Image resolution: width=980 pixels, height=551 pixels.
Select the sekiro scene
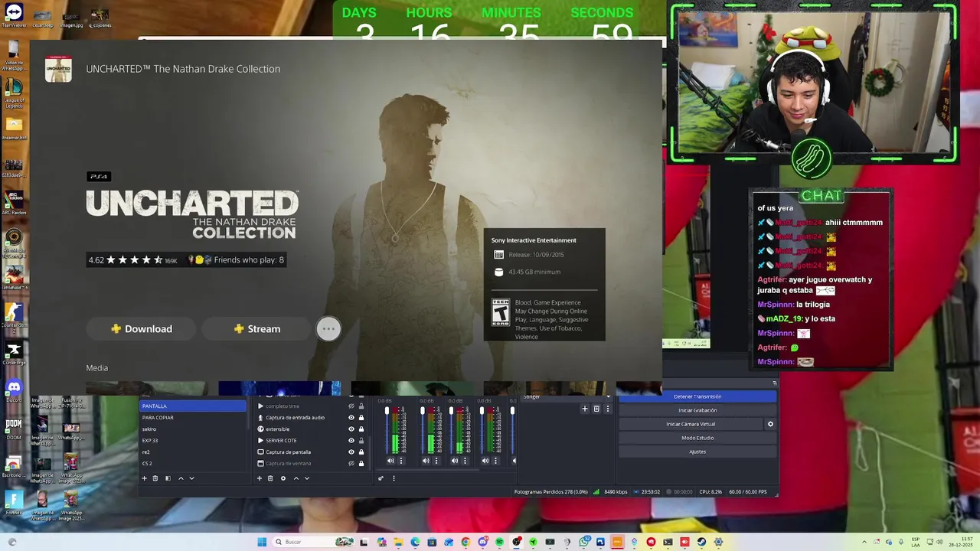pos(193,429)
